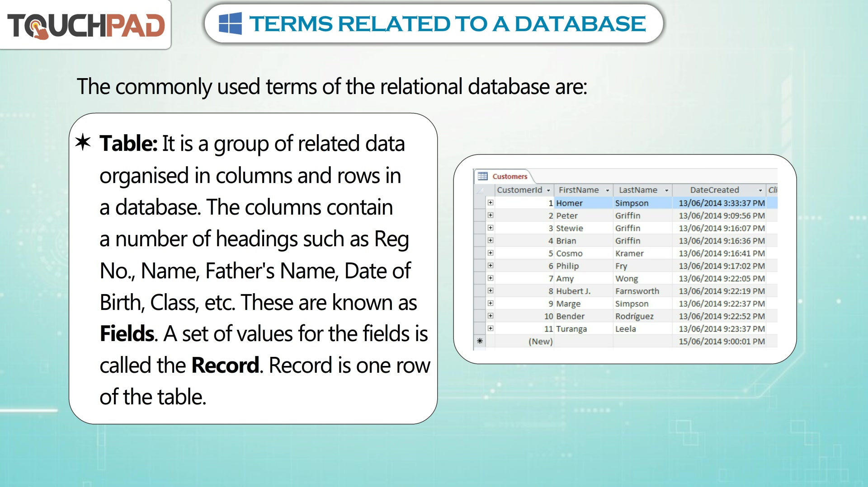Image resolution: width=868 pixels, height=487 pixels.
Task: Click the 'TERMS RELATED TO A DATABASE' title
Action: coord(447,23)
